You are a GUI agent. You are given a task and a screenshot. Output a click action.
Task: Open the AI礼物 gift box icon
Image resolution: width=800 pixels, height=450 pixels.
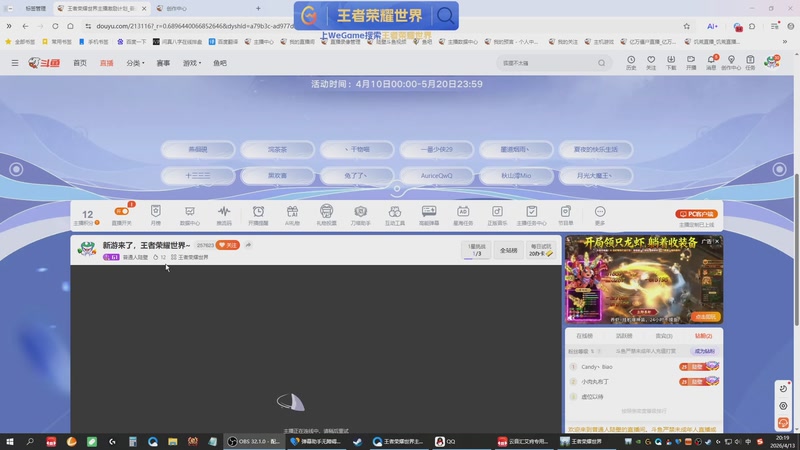point(292,215)
